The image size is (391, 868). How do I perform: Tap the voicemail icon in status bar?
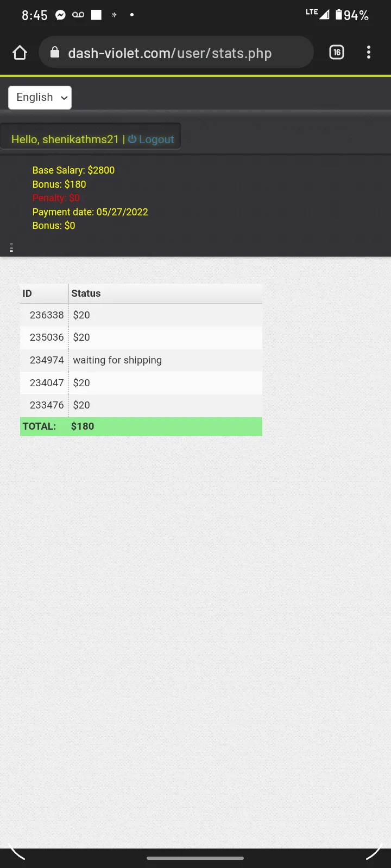click(x=78, y=15)
